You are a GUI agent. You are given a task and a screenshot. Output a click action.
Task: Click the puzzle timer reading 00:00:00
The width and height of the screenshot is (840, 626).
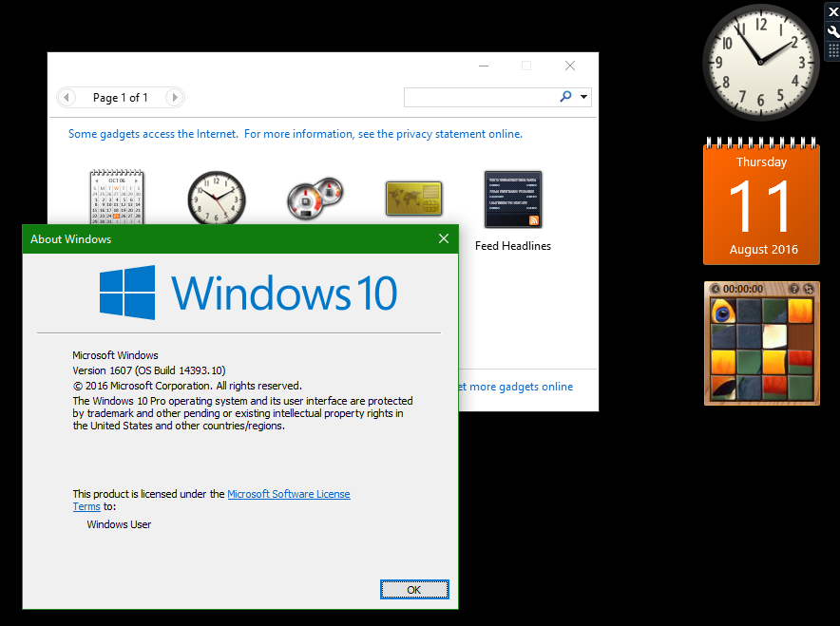tap(743, 289)
